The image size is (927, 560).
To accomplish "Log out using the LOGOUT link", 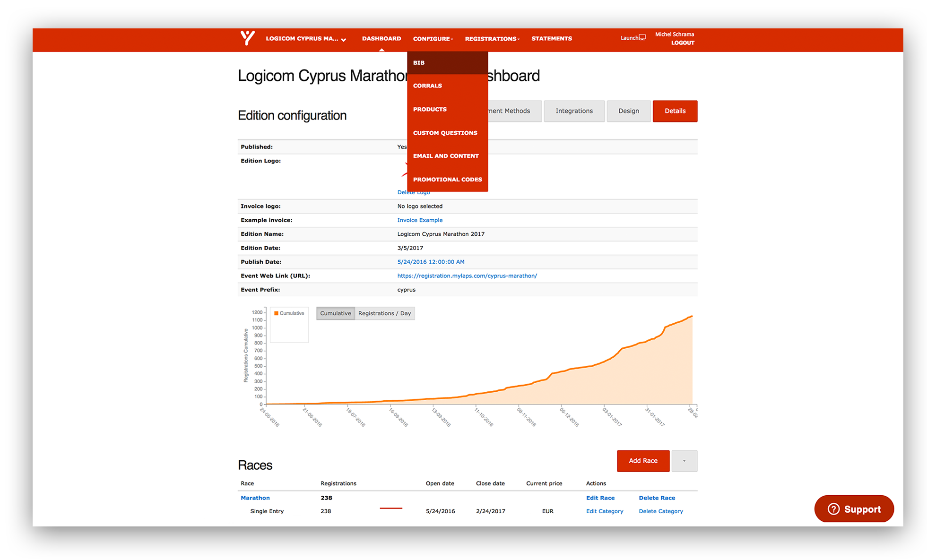I will point(683,43).
